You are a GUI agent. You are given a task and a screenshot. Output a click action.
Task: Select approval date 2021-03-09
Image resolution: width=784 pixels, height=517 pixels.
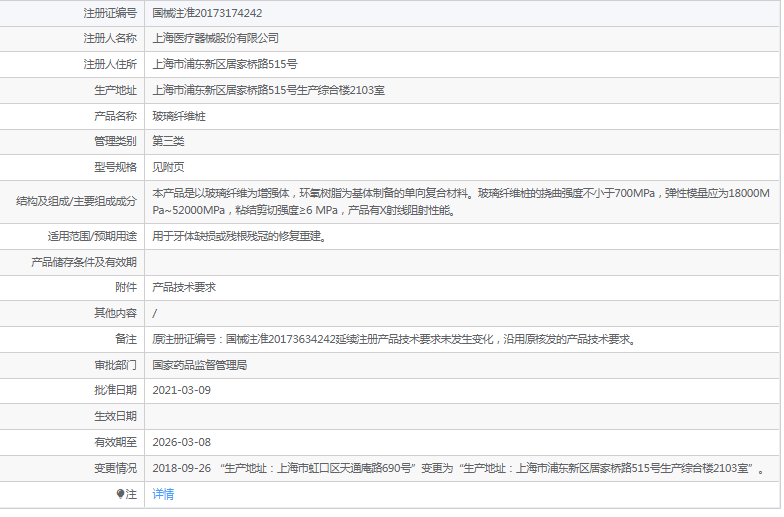(x=182, y=390)
